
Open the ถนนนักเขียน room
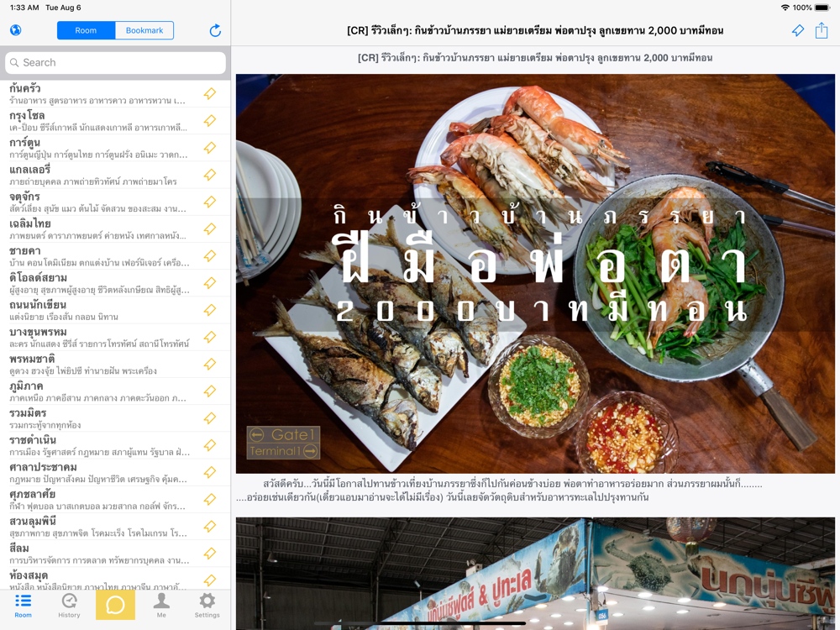click(x=115, y=310)
